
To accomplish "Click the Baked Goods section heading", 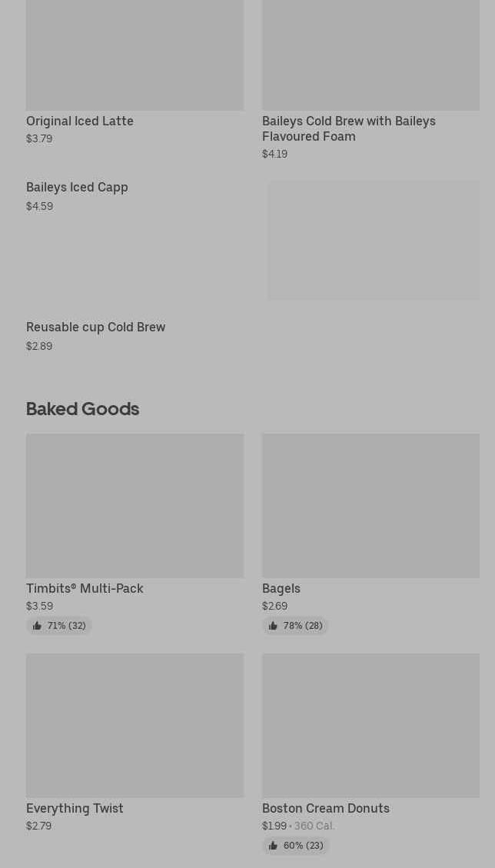I will [82, 408].
